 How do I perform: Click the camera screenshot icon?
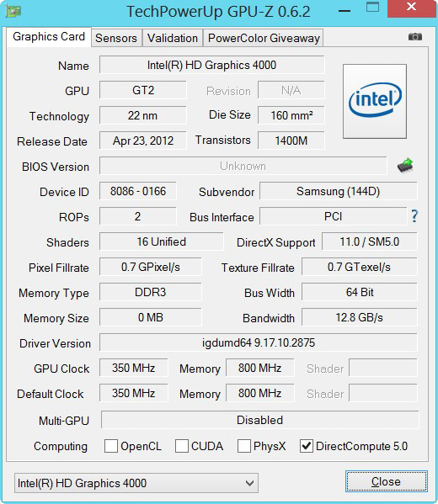414,37
